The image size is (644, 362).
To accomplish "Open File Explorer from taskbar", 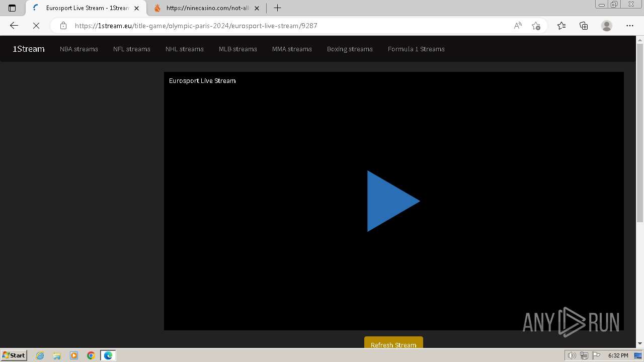I will click(x=57, y=355).
